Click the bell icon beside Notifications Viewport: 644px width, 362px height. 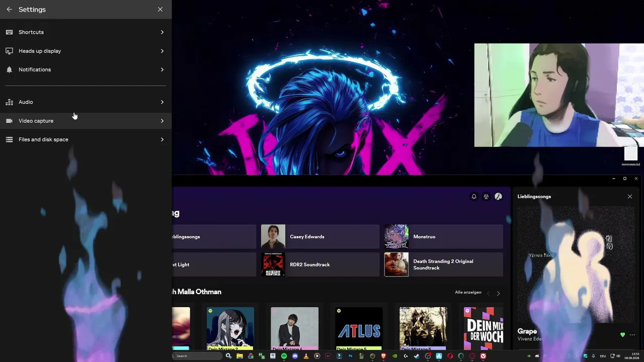(9, 69)
